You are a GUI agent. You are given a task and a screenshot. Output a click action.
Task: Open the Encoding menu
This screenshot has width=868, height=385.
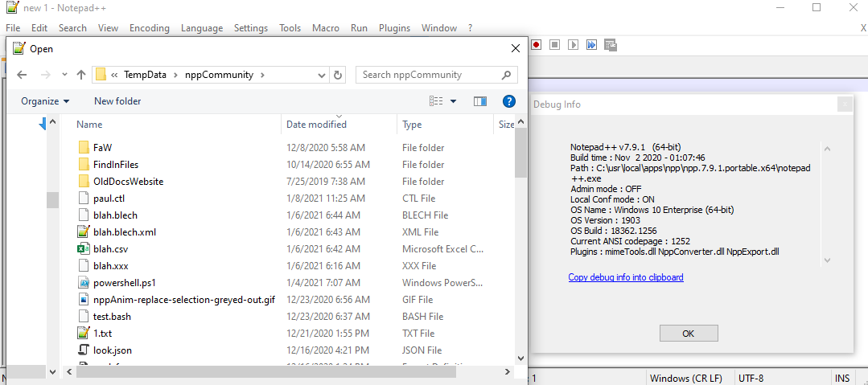tap(150, 27)
